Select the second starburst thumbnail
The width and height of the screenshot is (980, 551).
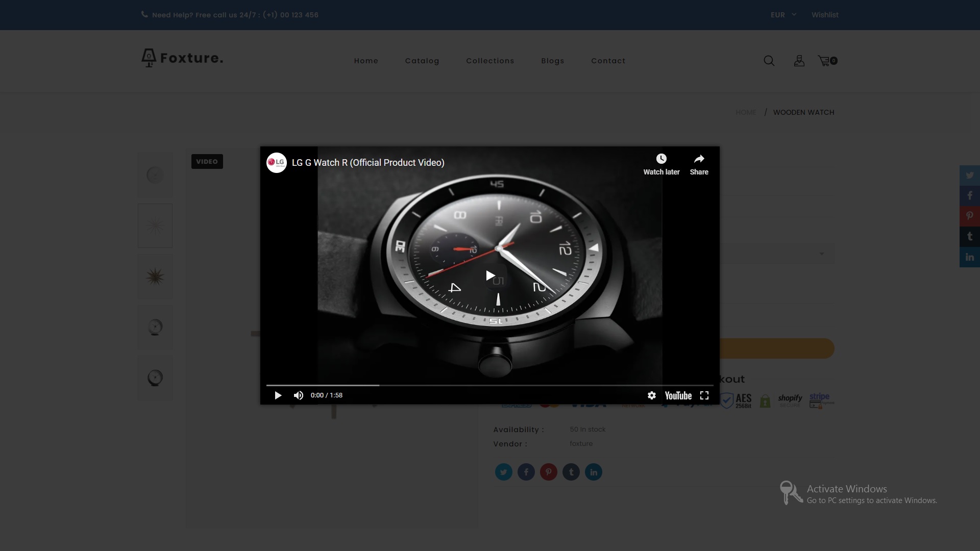pyautogui.click(x=155, y=226)
